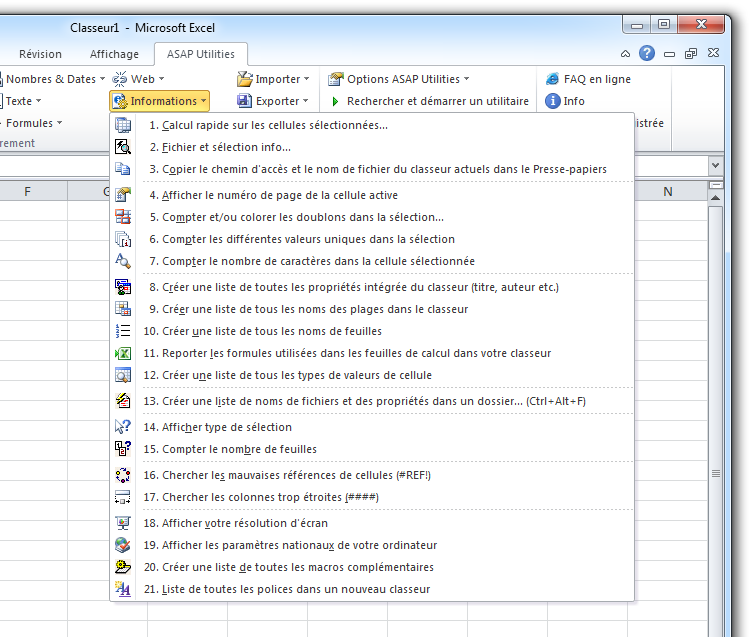The image size is (750, 637).
Task: Choose Calcul rapide sur les cellules sélectionnées
Action: coord(372,125)
